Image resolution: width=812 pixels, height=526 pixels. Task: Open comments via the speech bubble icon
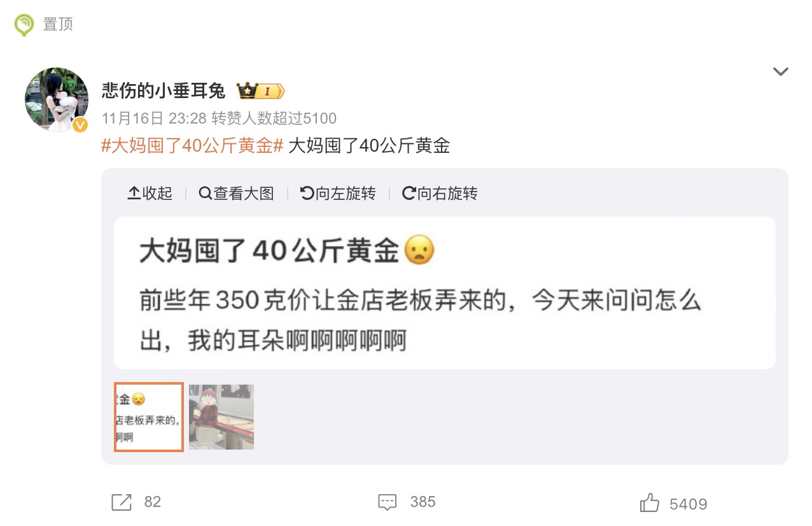point(388,502)
